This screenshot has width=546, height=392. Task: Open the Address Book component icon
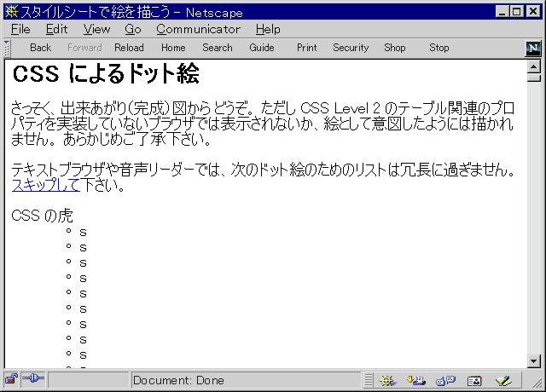[x=474, y=380]
